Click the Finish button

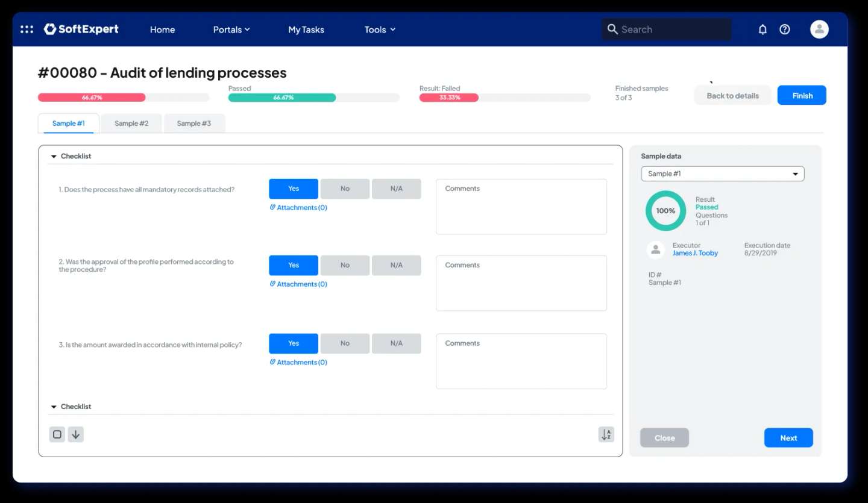(802, 95)
